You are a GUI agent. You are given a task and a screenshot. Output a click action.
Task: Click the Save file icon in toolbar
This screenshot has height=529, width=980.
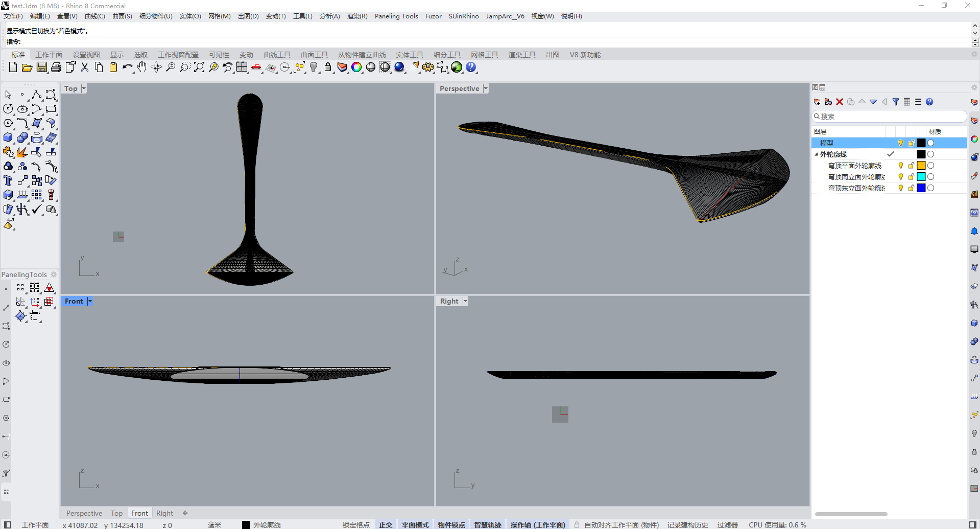[x=42, y=67]
